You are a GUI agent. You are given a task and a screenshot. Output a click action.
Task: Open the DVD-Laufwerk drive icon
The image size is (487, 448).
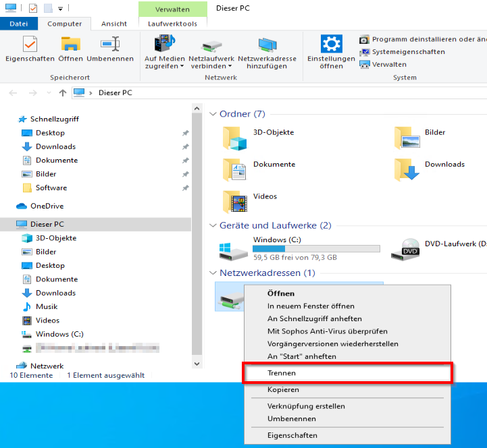click(x=409, y=250)
